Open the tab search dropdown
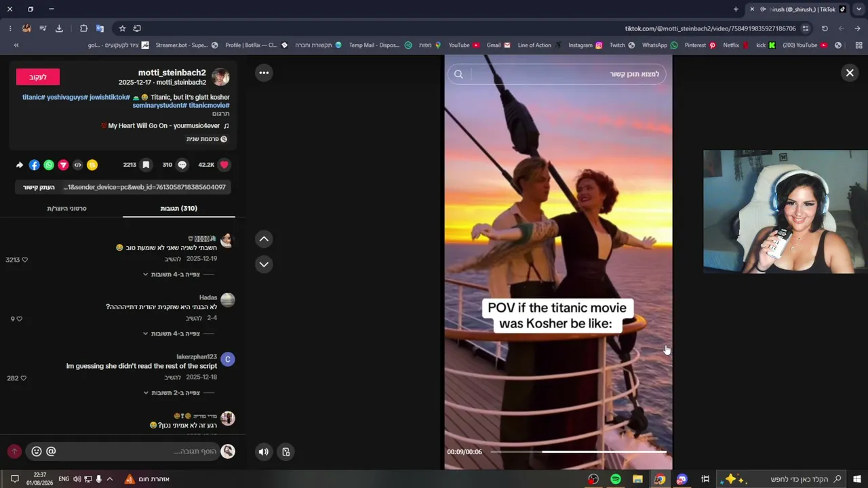Viewport: 868px width, 488px height. pyautogui.click(x=859, y=9)
